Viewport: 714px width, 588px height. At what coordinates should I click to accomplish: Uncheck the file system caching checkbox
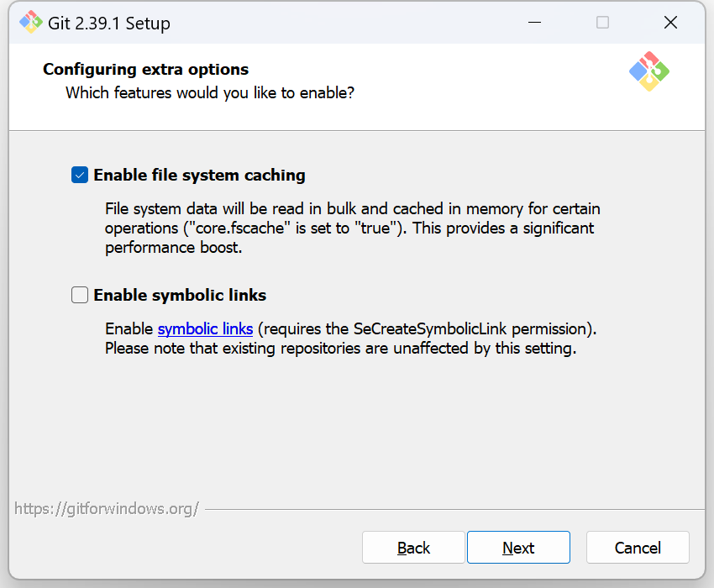(x=80, y=176)
